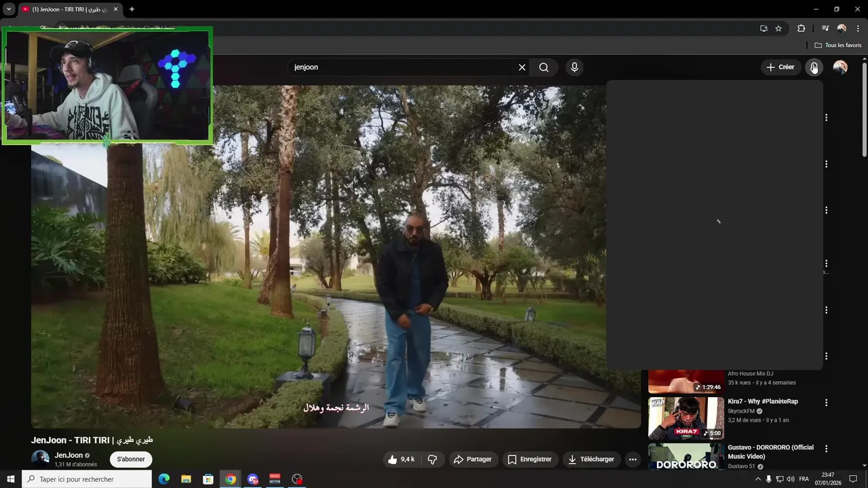The height and width of the screenshot is (488, 868).
Task: Like the TIRI TIRI video
Action: tap(401, 460)
